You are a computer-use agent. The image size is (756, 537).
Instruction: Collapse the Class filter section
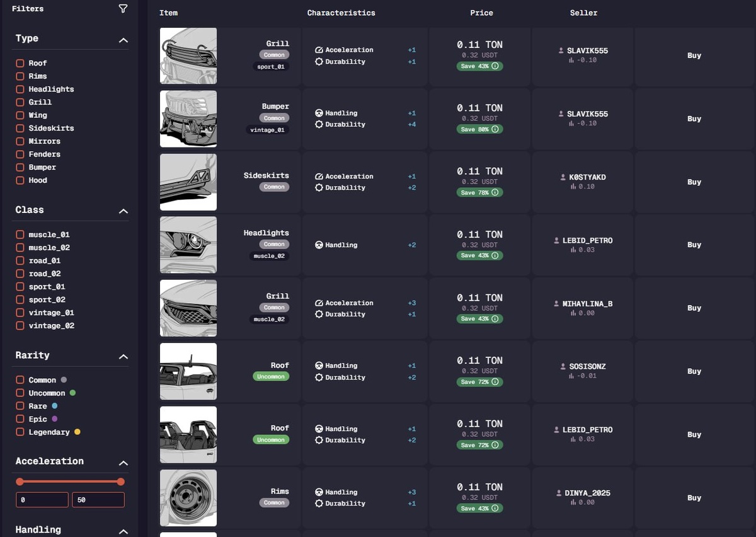pos(123,211)
